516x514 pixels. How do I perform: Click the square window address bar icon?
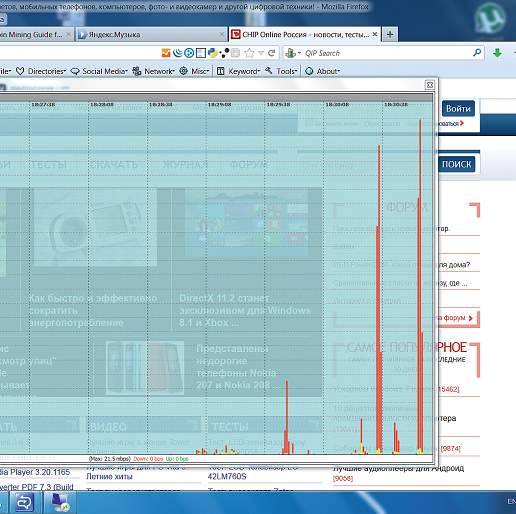[201, 53]
